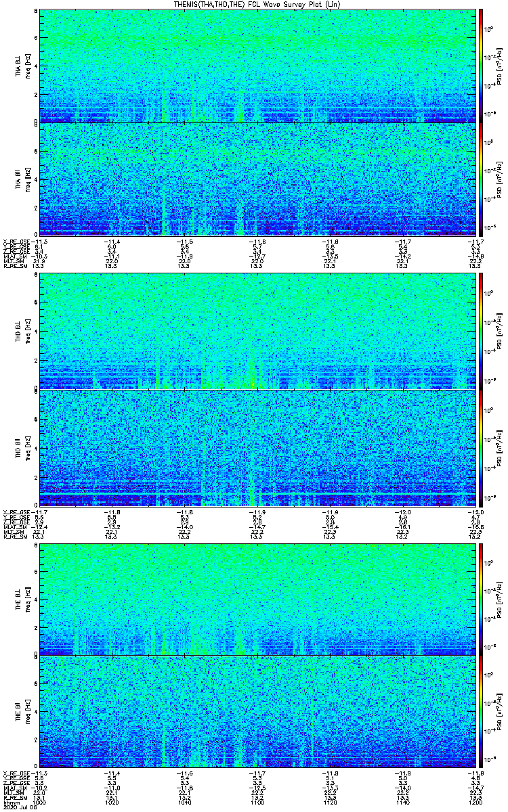Click the 1040 time tick label at bottom
The width and height of the screenshot is (508, 812).
184,803
